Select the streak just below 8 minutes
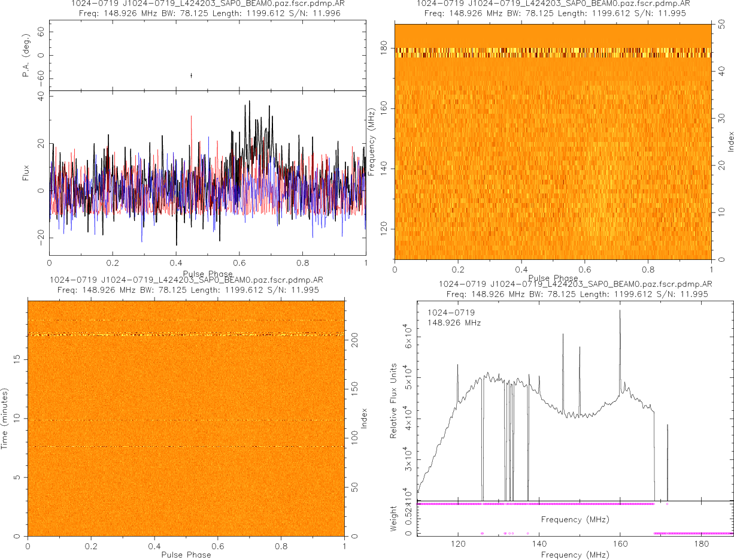Screen dimensions: 734x560 pos(186,446)
